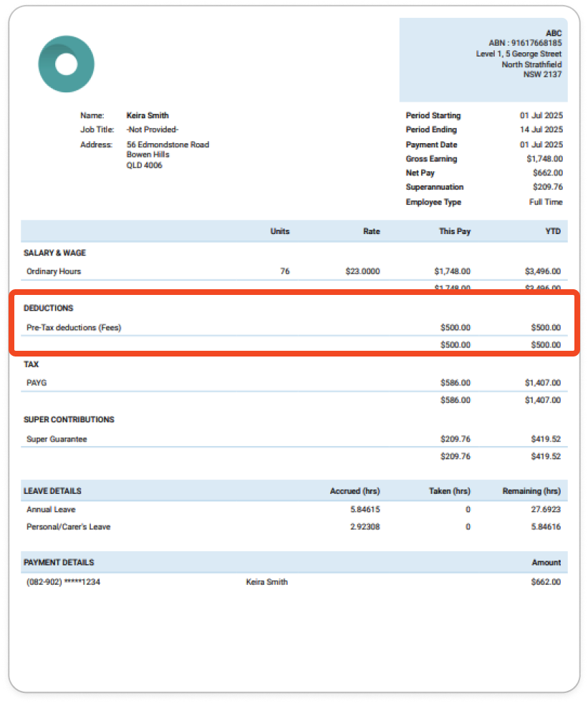588x703 pixels.
Task: Expand the SALARY & WAGE section
Action: (x=57, y=253)
